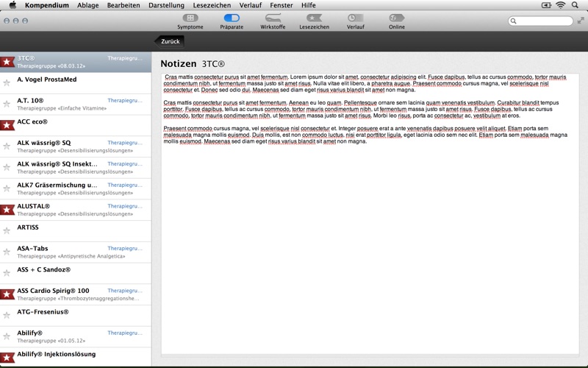The image size is (588, 368).
Task: Open the Hilfe menu
Action: click(x=308, y=5)
